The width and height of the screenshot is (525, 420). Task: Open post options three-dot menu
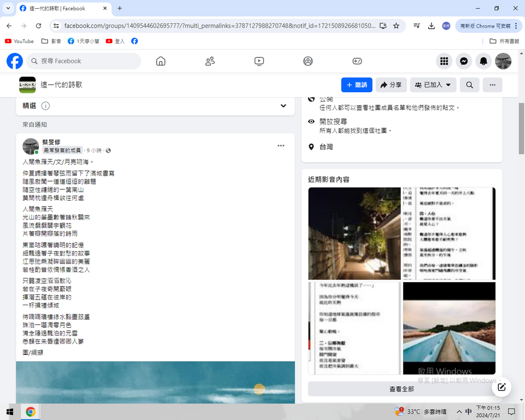[281, 146]
